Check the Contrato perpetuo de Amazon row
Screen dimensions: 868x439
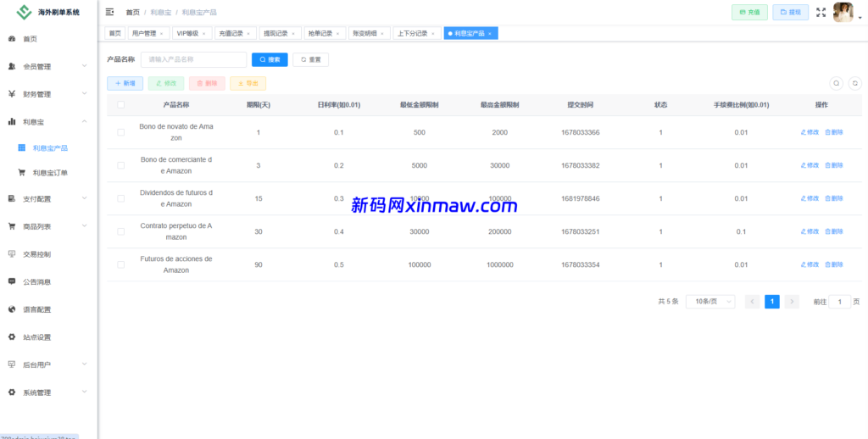(x=120, y=231)
